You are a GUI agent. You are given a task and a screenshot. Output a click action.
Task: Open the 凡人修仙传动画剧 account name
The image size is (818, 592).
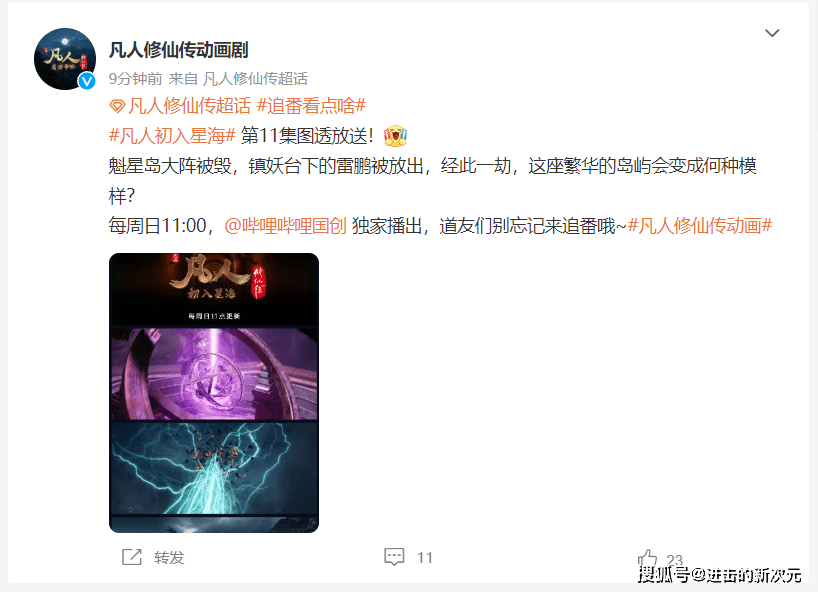click(178, 50)
